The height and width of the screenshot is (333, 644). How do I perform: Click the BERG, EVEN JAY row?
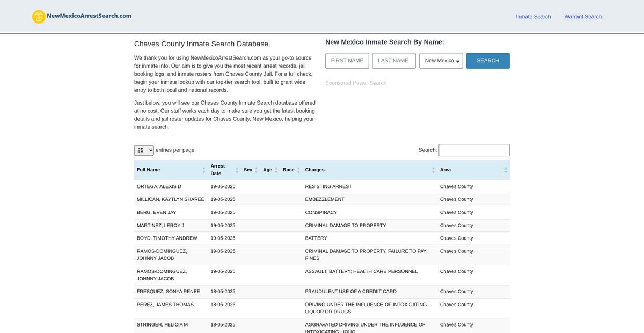click(156, 212)
